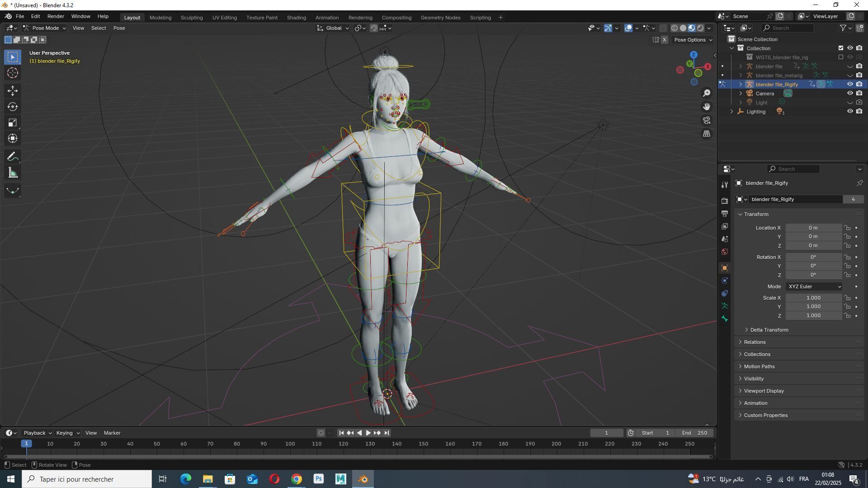This screenshot has width=868, height=488.
Task: Open the Physics properties tab
Action: (x=725, y=281)
